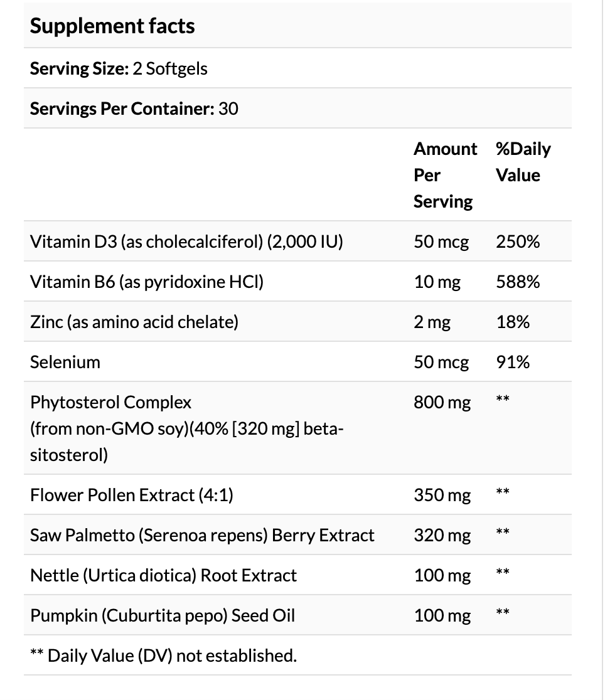The height and width of the screenshot is (700, 605).
Task: Click the Amount Per Serving column header
Action: pos(445,175)
